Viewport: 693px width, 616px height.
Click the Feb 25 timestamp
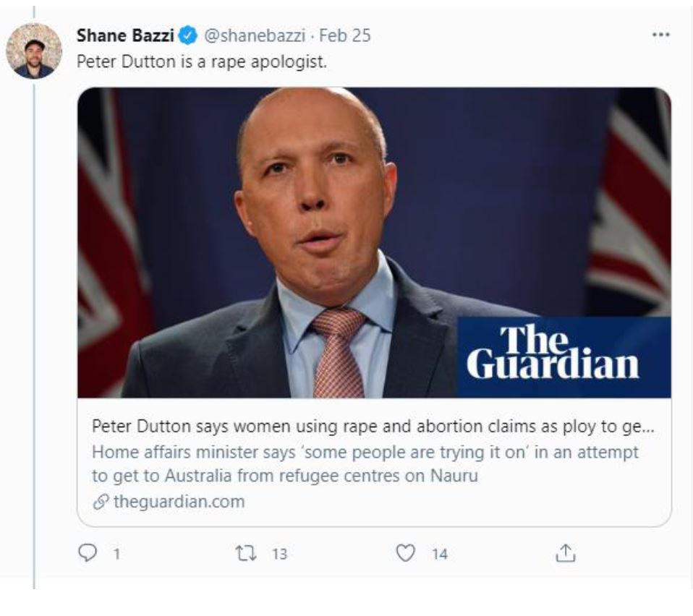tap(345, 35)
